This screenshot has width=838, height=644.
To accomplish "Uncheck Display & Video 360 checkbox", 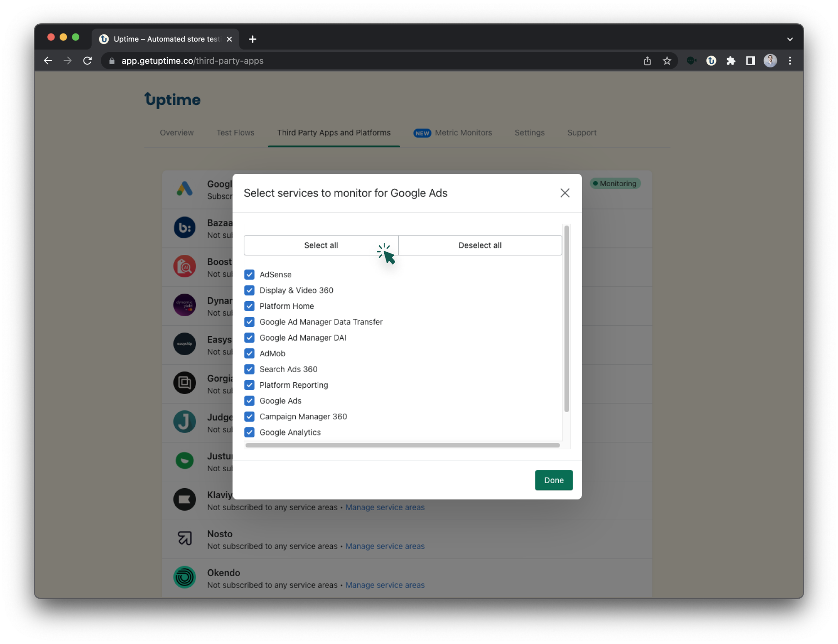I will click(x=249, y=290).
